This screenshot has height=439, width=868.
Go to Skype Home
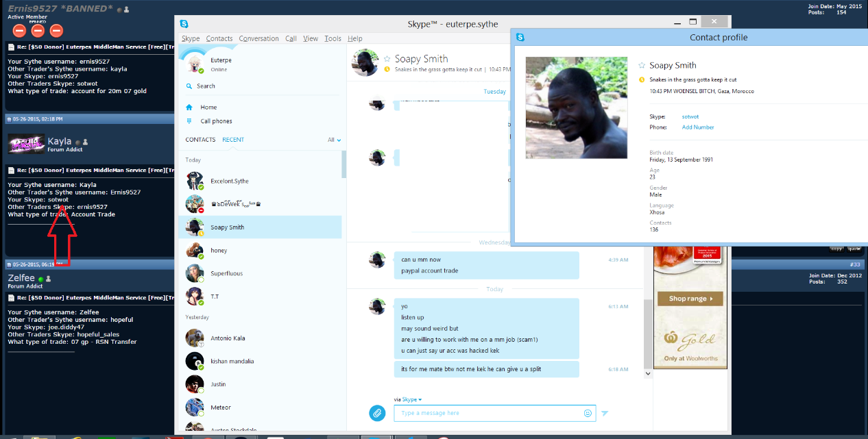point(208,108)
